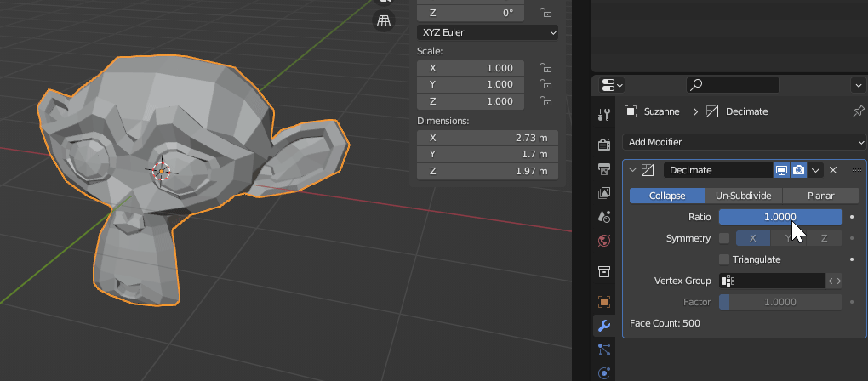868x381 pixels.
Task: Toggle the pin icon in Properties header
Action: tap(858, 111)
